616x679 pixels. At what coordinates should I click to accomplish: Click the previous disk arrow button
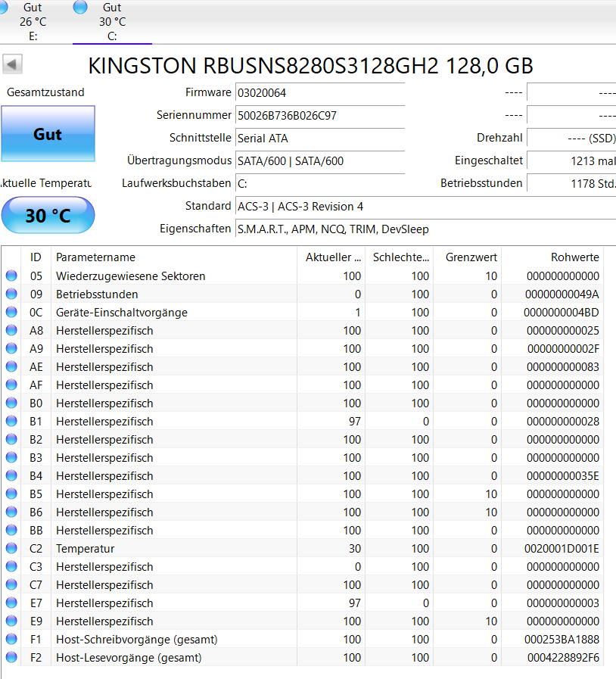[12, 64]
